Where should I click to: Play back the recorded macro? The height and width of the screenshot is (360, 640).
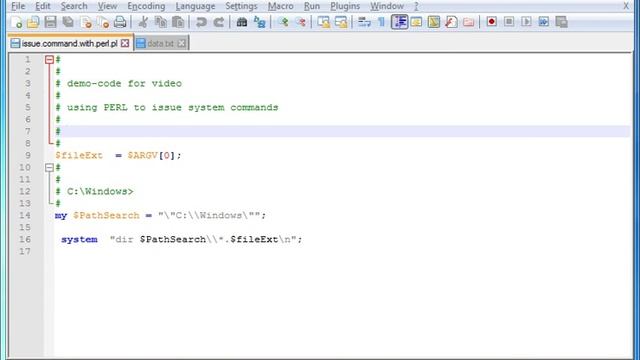(x=526, y=22)
